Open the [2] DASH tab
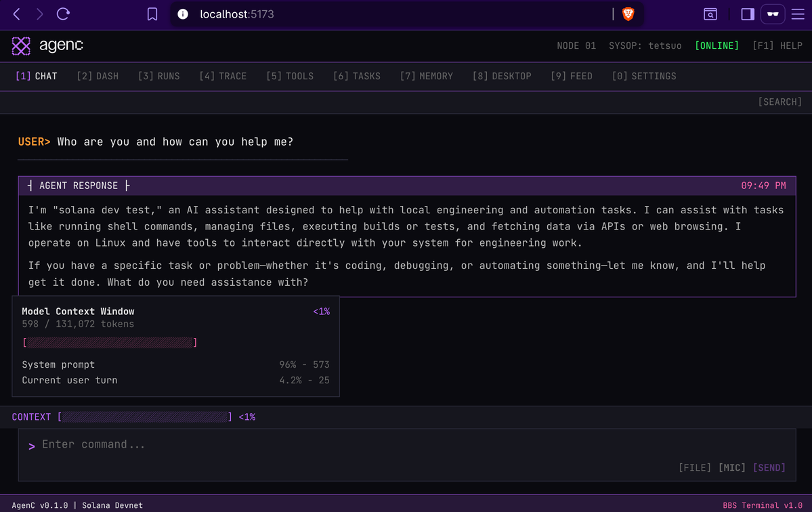Screen dimensions: 812x512 98,76
